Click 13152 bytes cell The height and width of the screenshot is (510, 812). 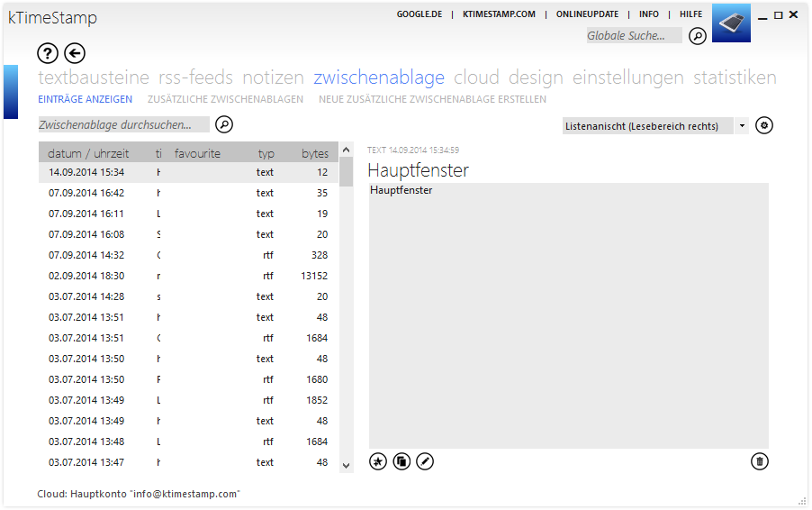(x=314, y=276)
